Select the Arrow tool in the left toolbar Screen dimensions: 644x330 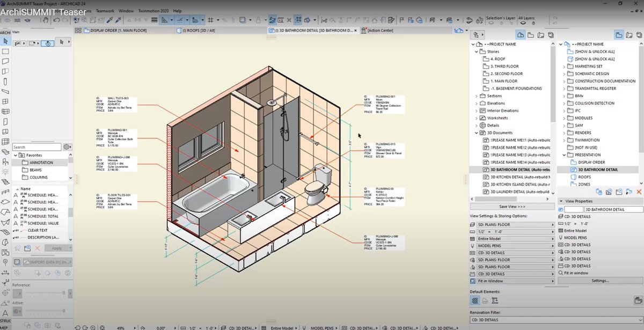(5, 41)
